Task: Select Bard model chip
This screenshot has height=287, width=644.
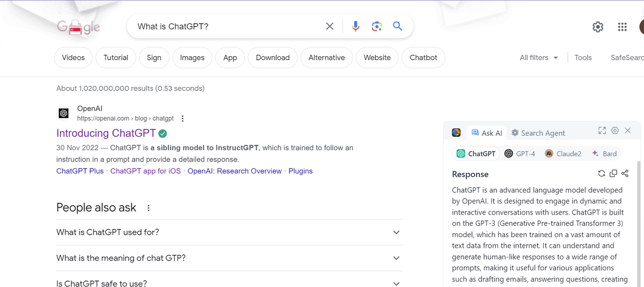Action: 604,154
